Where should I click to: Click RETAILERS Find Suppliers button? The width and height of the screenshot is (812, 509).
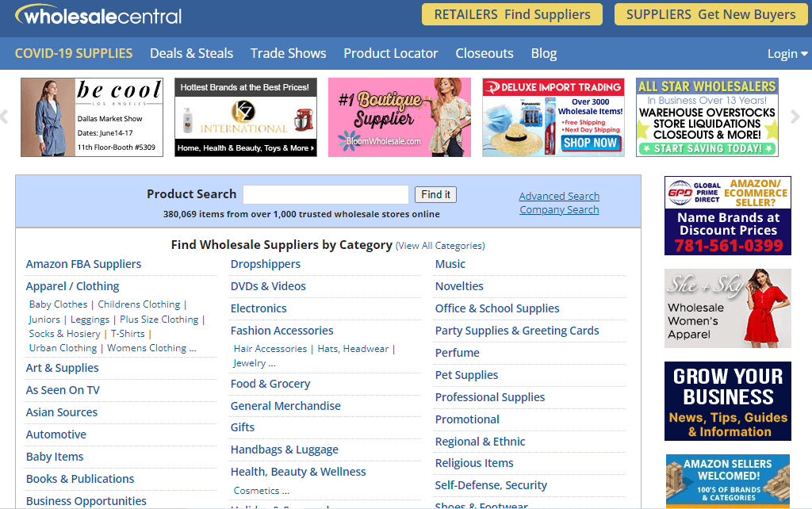512,14
